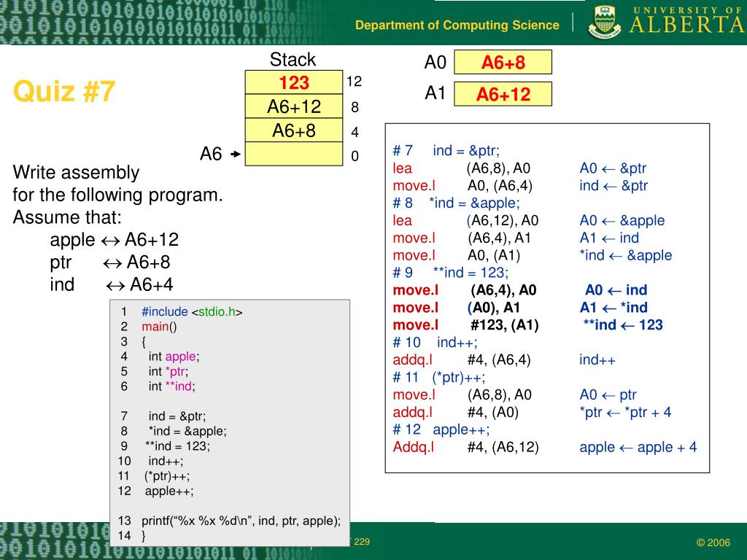Click the "apple ← apple + 4" annotation
This screenshot has height=560, width=747.
(x=638, y=447)
